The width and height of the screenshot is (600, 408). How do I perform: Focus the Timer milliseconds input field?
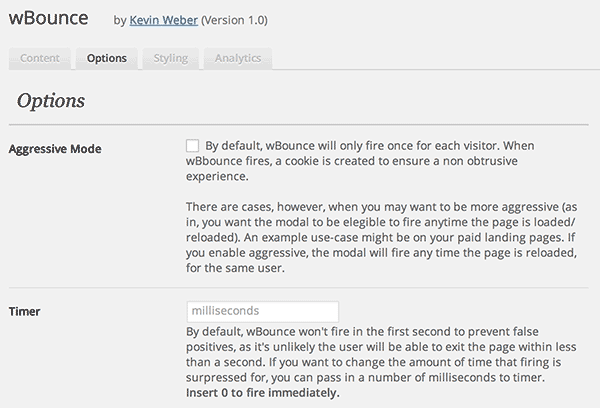[x=262, y=312]
